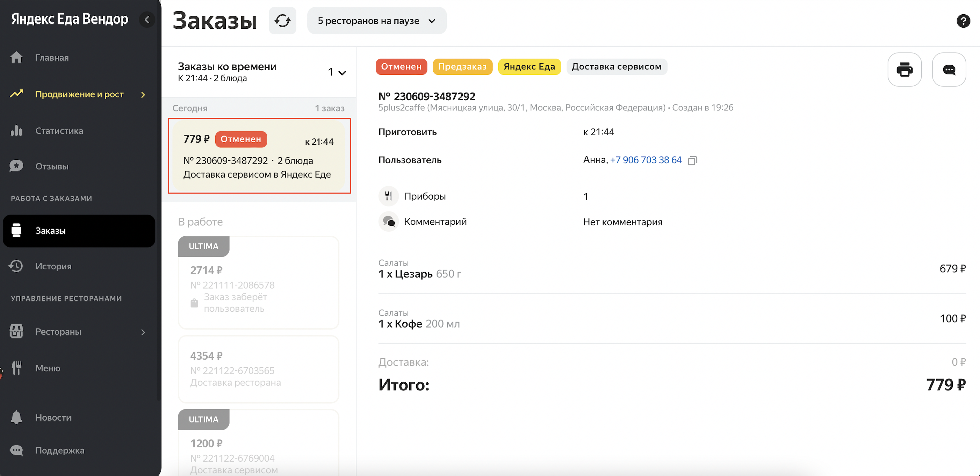Image resolution: width=980 pixels, height=476 pixels.
Task: Click the bag icon in order 221111-2086578
Action: pyautogui.click(x=194, y=303)
